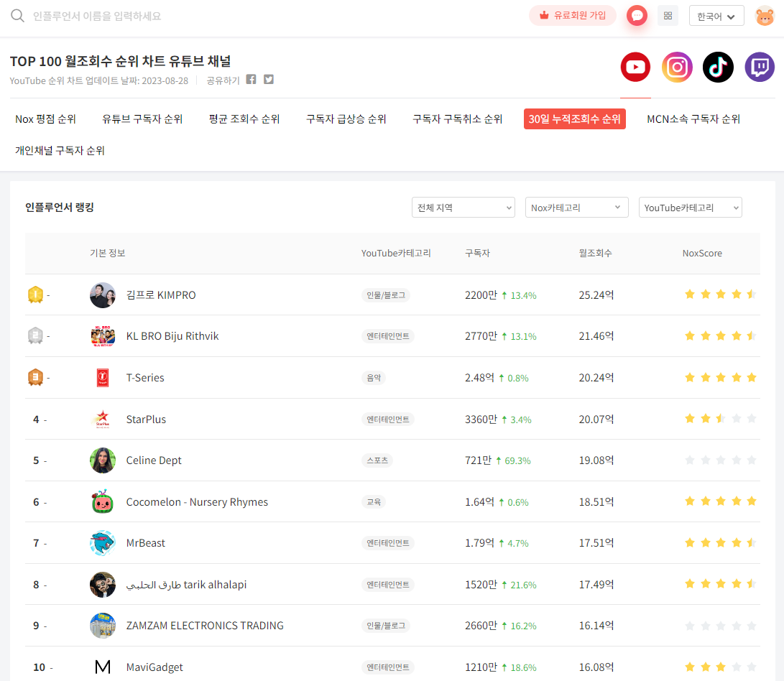Click 교육 category tag for Cocomelon
This screenshot has height=681, width=784.
click(x=374, y=501)
